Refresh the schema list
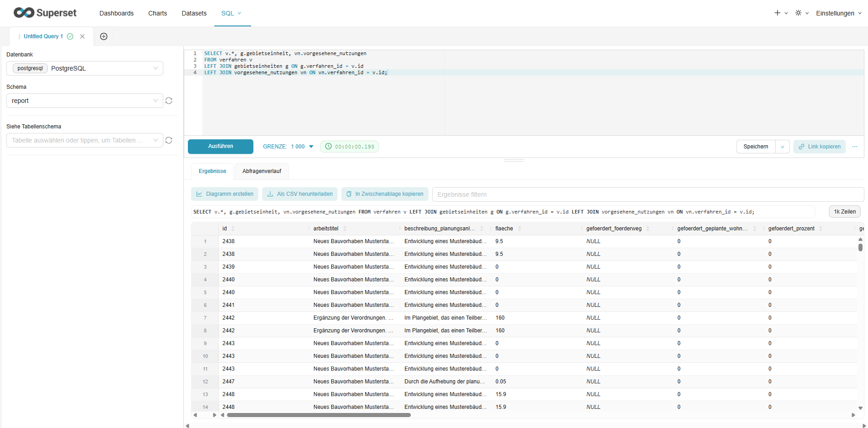The height and width of the screenshot is (428, 868). click(x=169, y=101)
